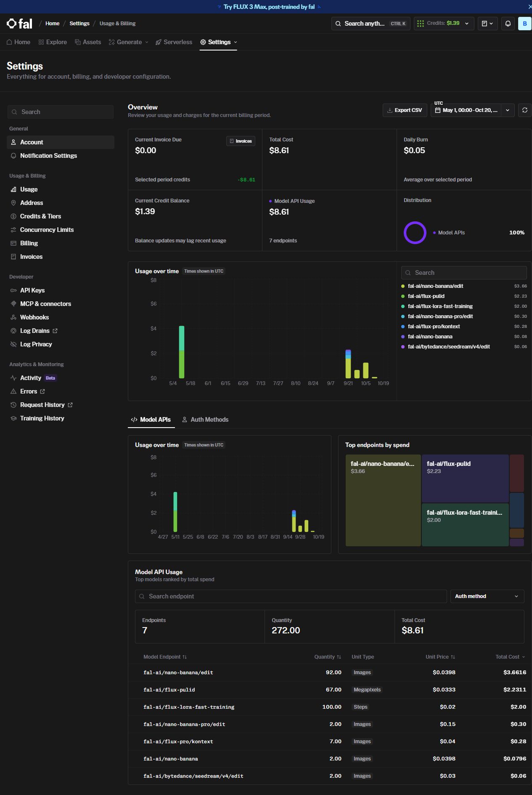Open Account in the sidebar
Screen dimensions: 532x795
click(61, 142)
